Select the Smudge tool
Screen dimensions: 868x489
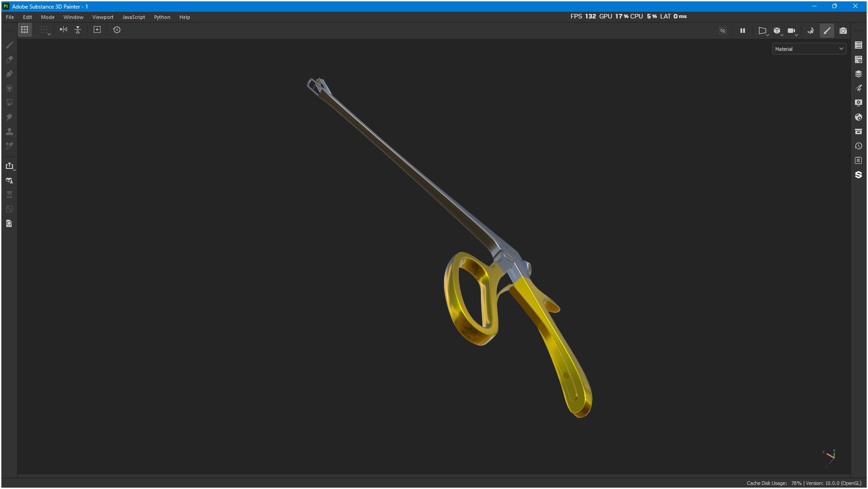pos(9,117)
